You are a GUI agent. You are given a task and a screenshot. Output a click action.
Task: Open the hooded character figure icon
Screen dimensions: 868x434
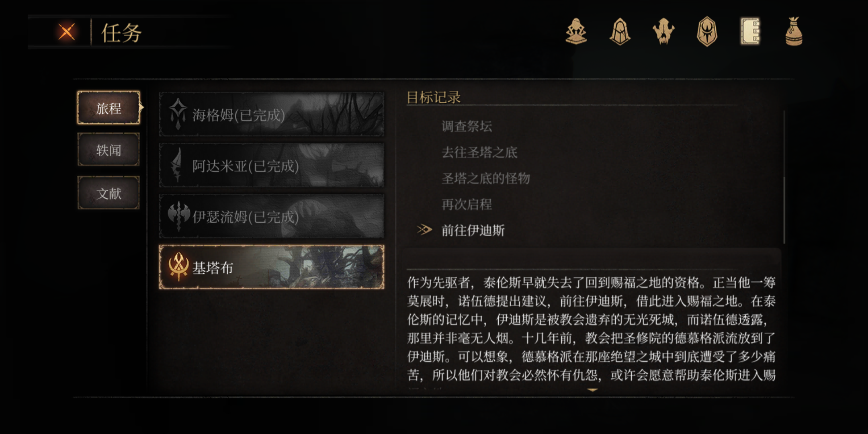point(576,31)
